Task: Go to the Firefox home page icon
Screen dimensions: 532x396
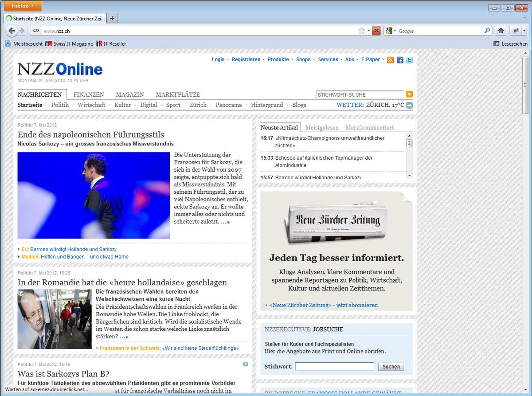Action: click(x=501, y=31)
